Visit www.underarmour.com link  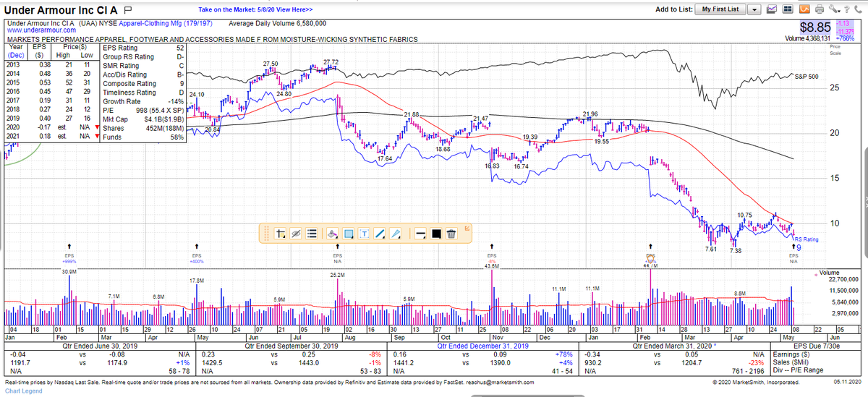point(41,30)
